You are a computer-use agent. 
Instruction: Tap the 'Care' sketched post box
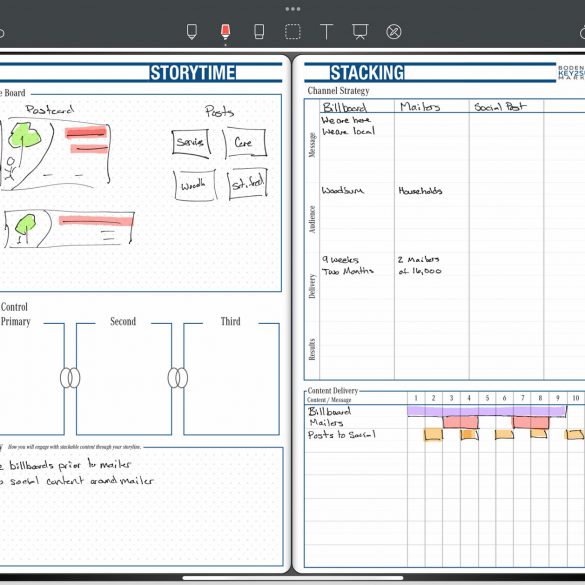[x=245, y=143]
